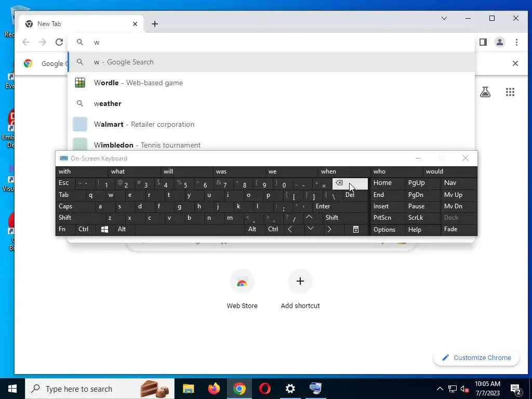Click the muted volume tray icon
Screen dimensions: 532x399
464,389
